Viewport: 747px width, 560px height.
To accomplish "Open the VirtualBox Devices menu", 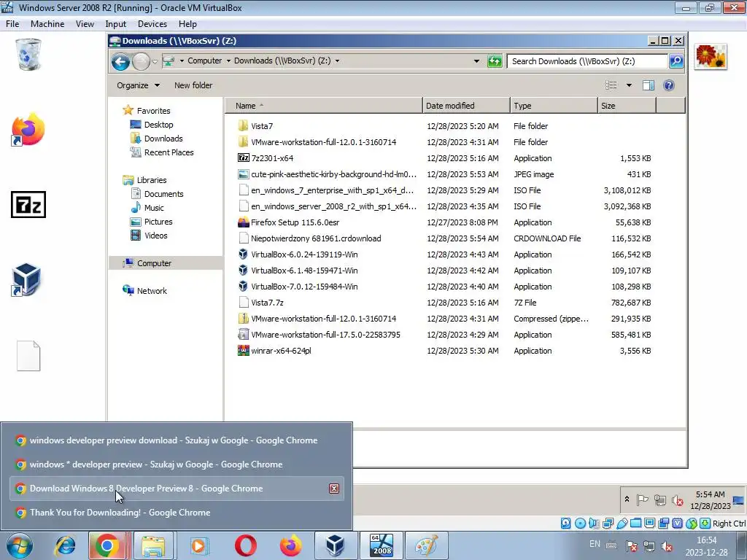I will point(152,24).
